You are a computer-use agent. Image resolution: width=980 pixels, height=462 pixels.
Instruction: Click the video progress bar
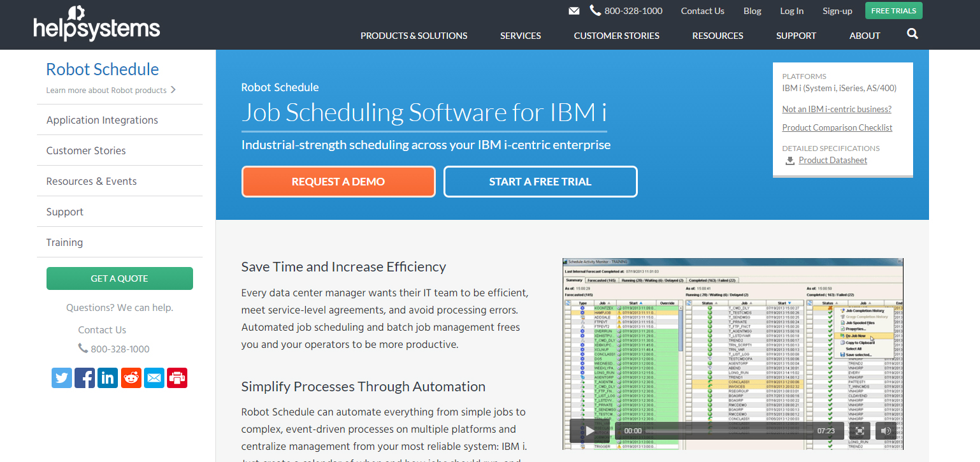click(730, 431)
